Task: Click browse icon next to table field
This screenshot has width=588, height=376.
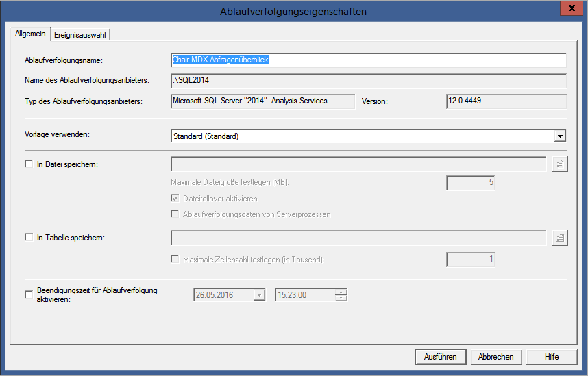Action: click(560, 238)
